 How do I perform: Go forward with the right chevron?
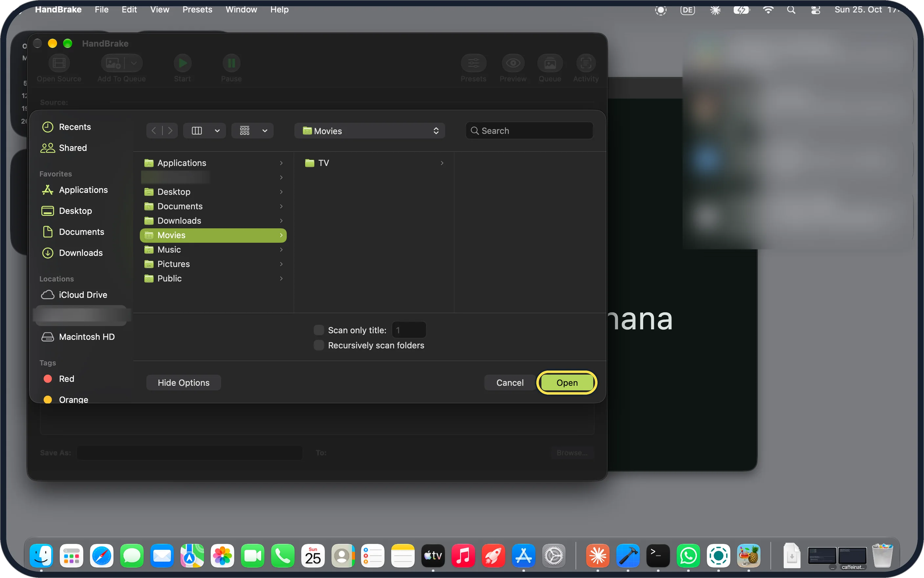(170, 131)
